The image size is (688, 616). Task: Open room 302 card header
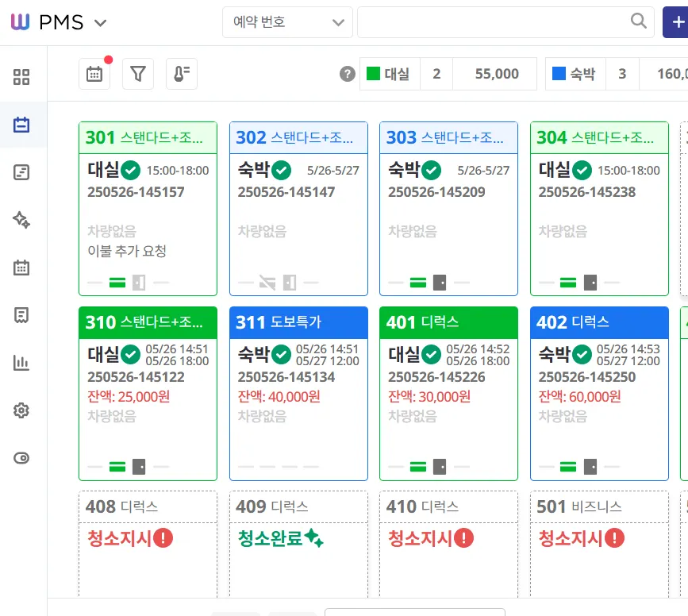298,138
